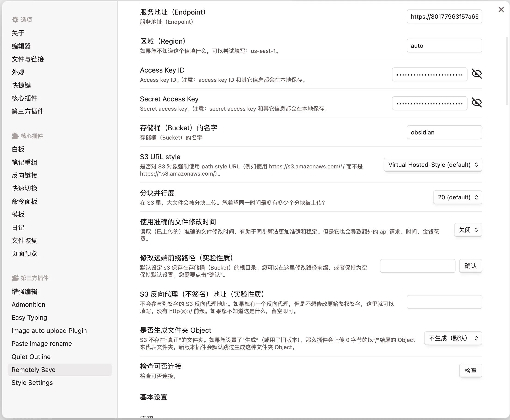Focus the Secret Access Key password field
This screenshot has width=510, height=420.
[430, 103]
